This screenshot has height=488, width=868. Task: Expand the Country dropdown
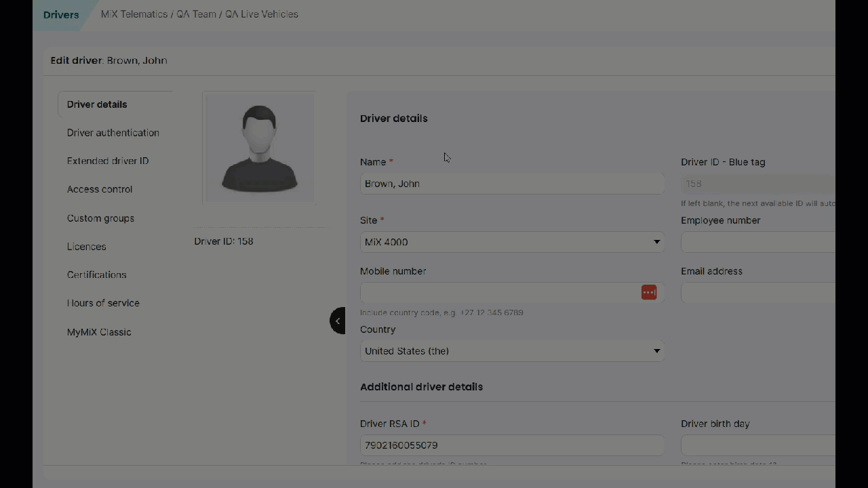coord(512,351)
